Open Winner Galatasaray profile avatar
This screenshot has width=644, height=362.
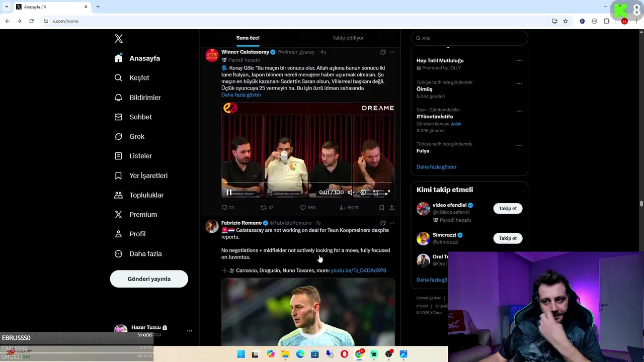click(x=212, y=55)
